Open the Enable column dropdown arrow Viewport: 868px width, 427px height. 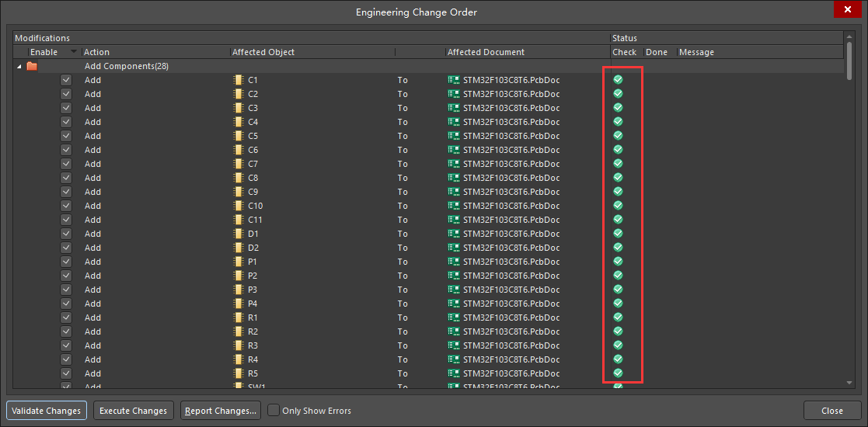click(74, 52)
